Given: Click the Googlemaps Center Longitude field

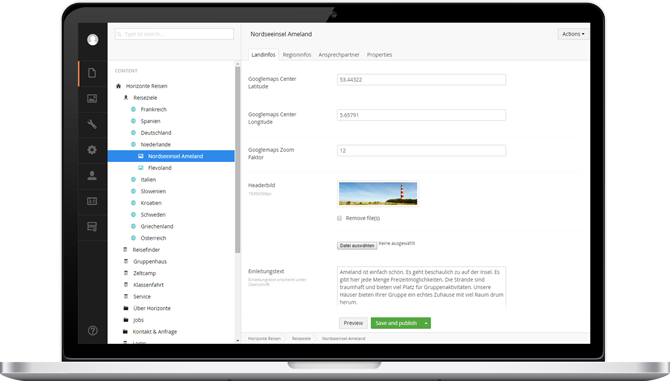Looking at the screenshot, I should pyautogui.click(x=421, y=115).
